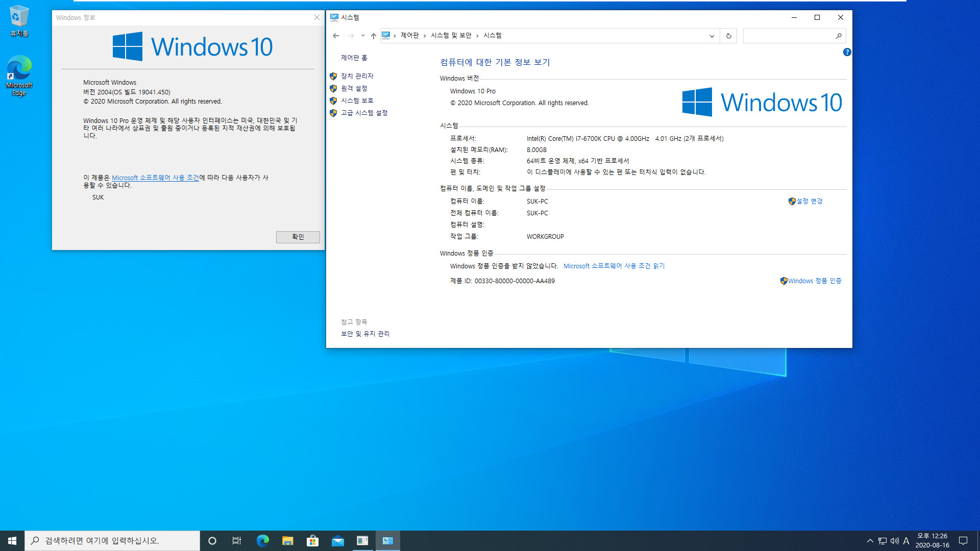This screenshot has height=551, width=980.
Task: Open 장치 관리자 link
Action: click(x=357, y=76)
